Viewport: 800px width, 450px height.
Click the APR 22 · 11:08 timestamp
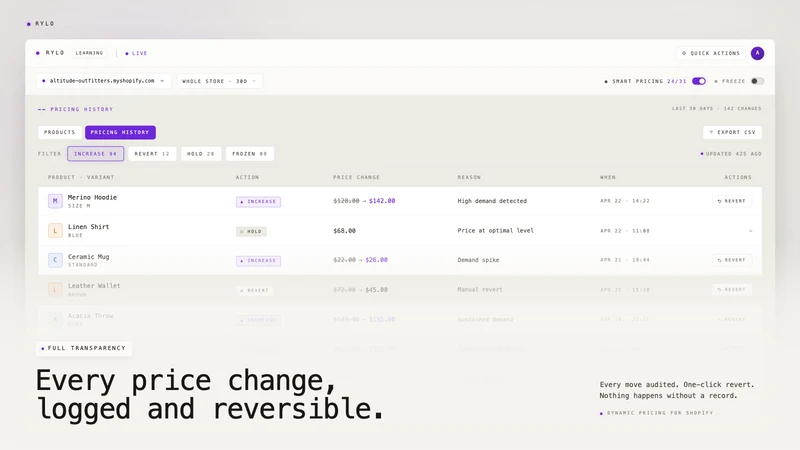tap(625, 231)
